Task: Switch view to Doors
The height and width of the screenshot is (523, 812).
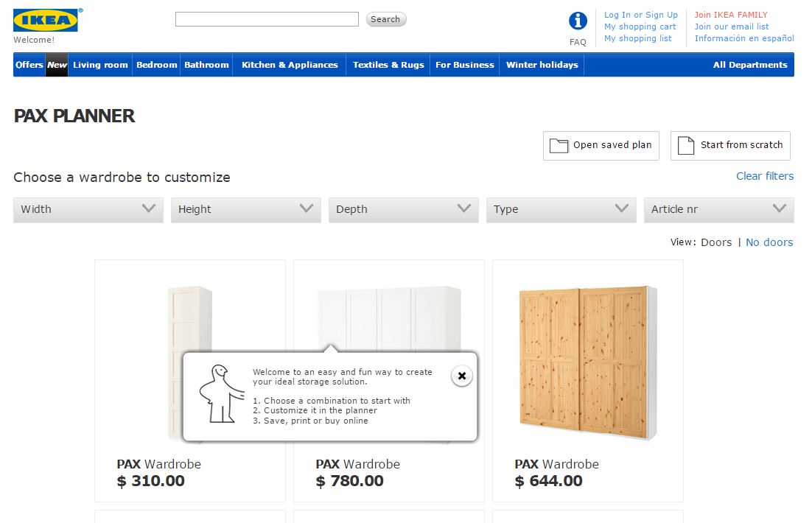Action: point(716,242)
